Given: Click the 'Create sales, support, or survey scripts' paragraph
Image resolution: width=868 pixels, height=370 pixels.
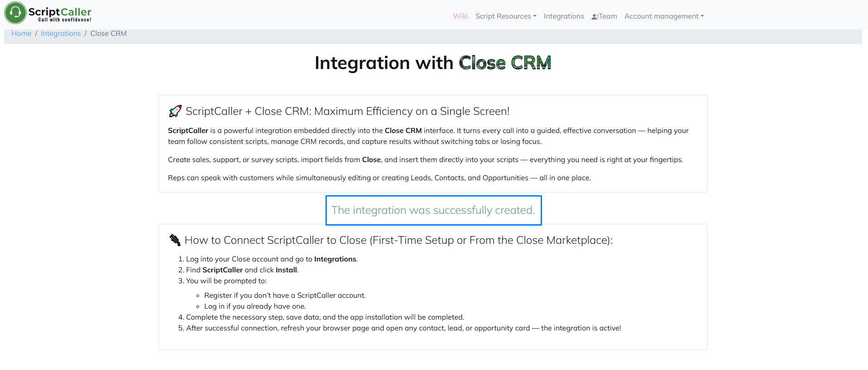Looking at the screenshot, I should click(425, 160).
